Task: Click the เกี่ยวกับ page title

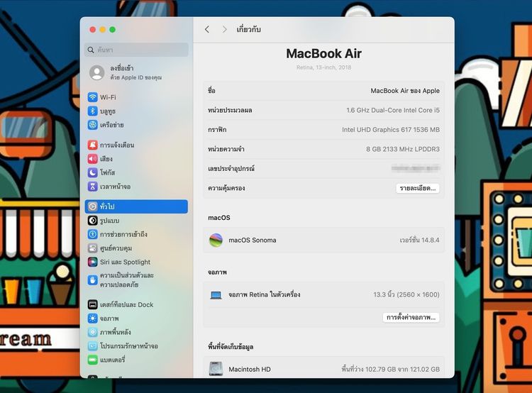Action: pyautogui.click(x=248, y=30)
